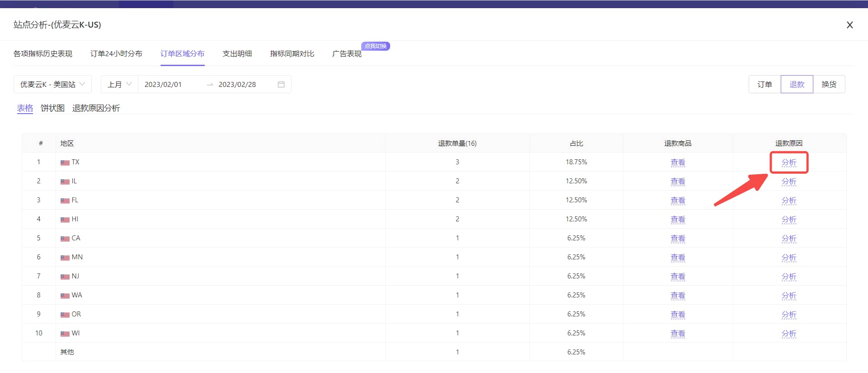
Task: Edit end date 2023/02/28 field
Action: pyautogui.click(x=237, y=84)
